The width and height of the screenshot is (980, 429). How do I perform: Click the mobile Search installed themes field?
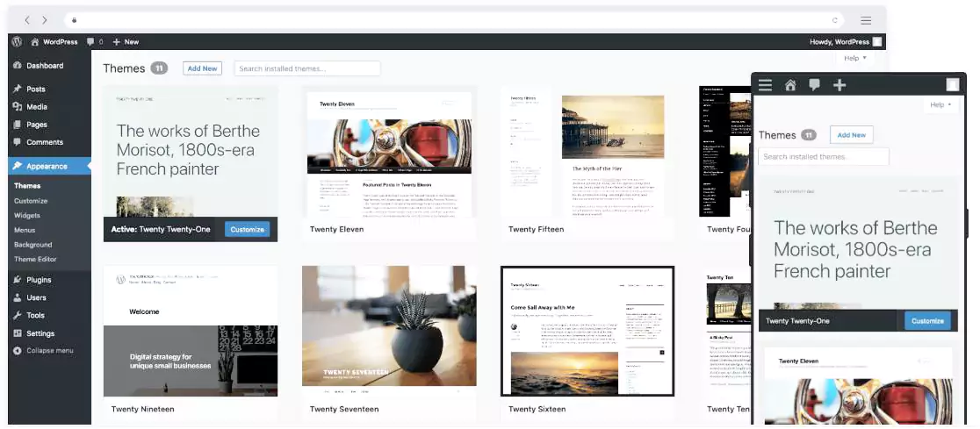coord(823,157)
